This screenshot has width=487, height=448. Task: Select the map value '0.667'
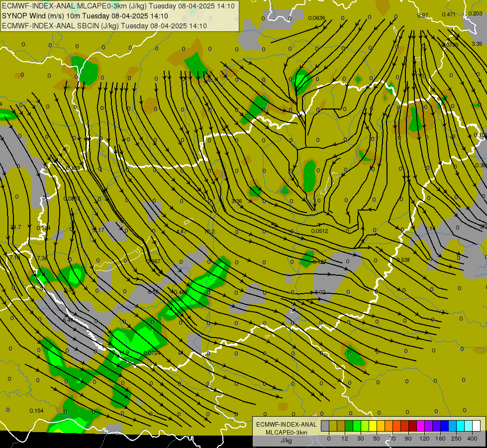[154, 261]
